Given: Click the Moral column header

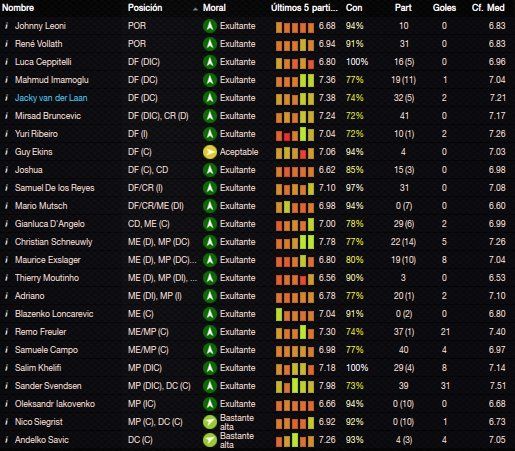Looking at the screenshot, I should coord(214,8).
